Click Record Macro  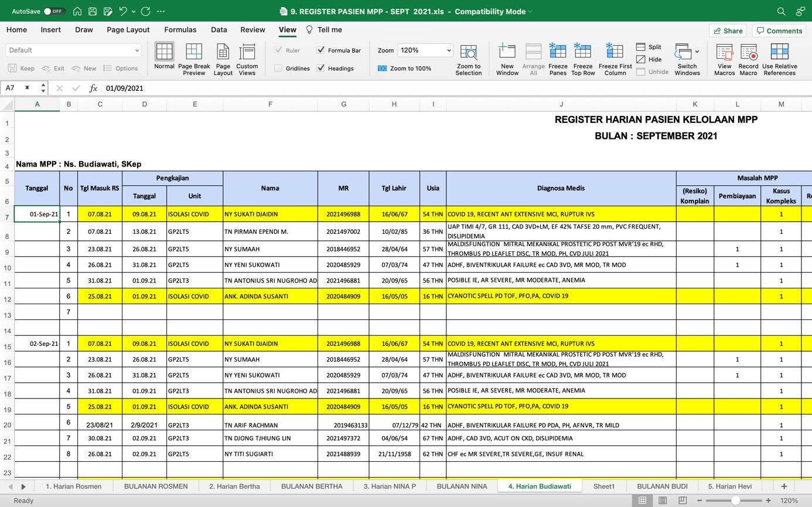coord(748,59)
